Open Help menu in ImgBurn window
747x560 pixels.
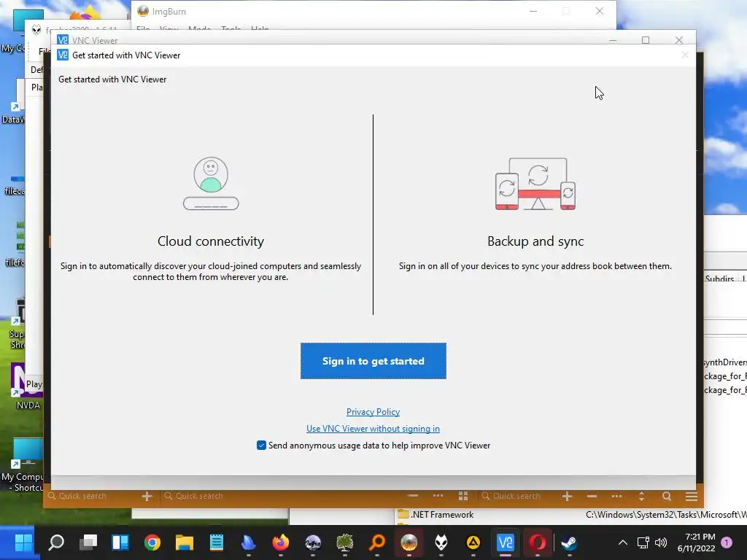tap(260, 29)
